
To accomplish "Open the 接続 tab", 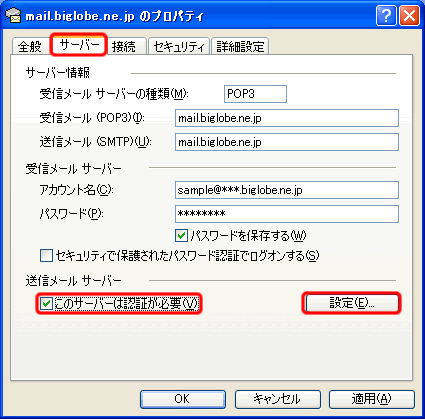I will 126,46.
